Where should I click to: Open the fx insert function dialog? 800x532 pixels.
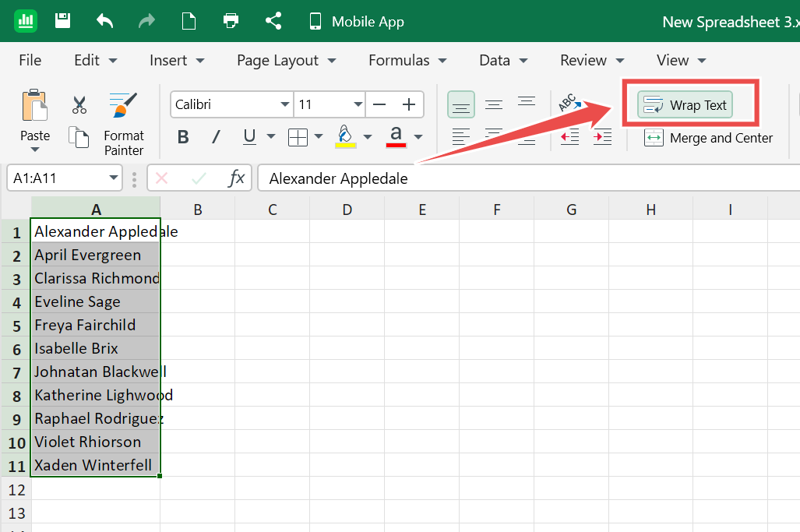click(x=237, y=178)
